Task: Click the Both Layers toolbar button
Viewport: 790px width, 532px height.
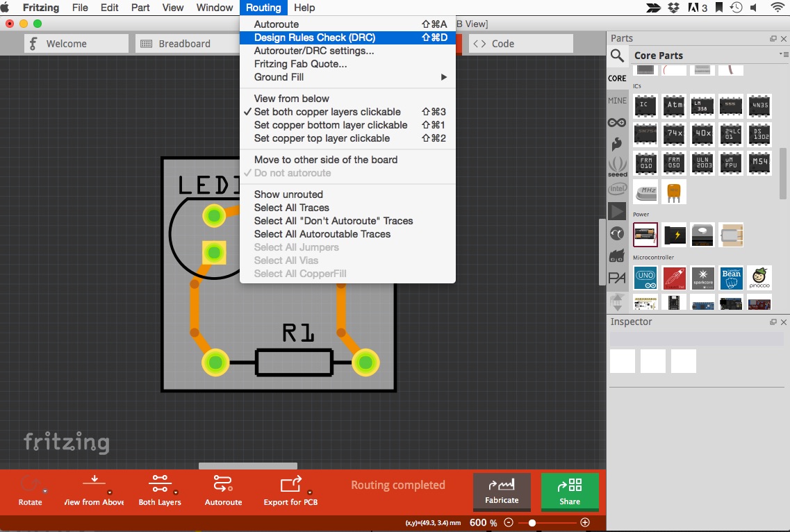Action: click(x=160, y=491)
